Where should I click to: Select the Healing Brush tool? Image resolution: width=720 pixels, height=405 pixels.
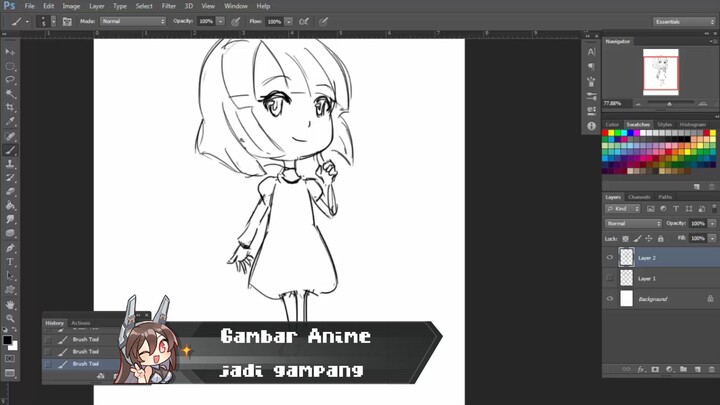click(10, 136)
